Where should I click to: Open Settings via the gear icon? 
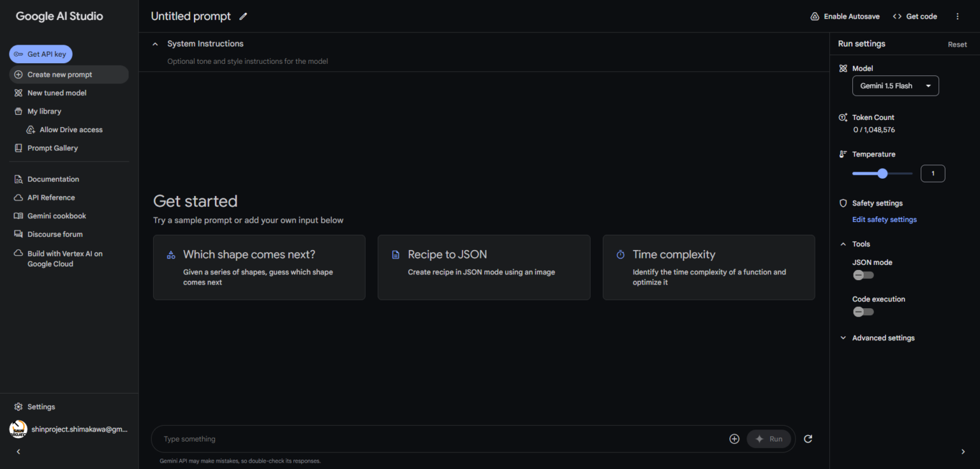pyautogui.click(x=18, y=407)
